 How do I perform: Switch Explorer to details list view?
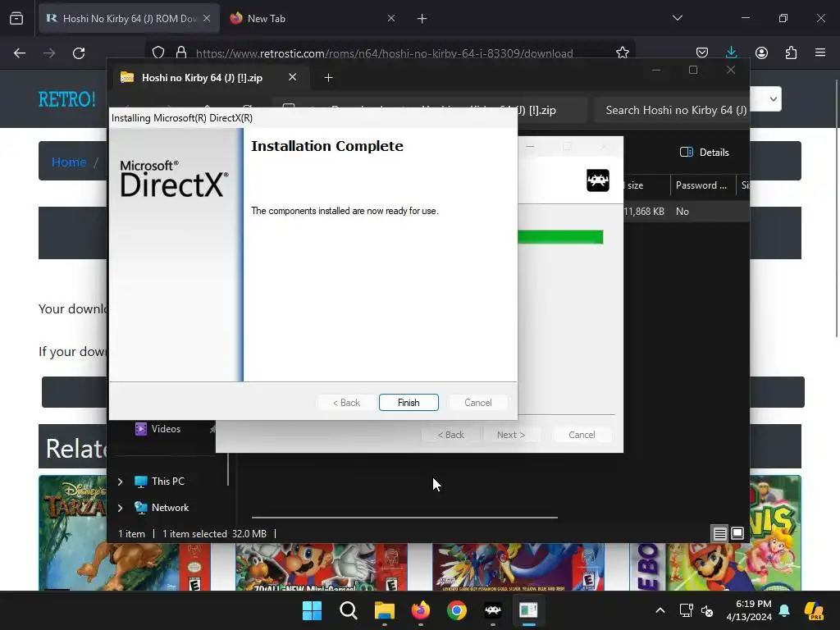(719, 533)
